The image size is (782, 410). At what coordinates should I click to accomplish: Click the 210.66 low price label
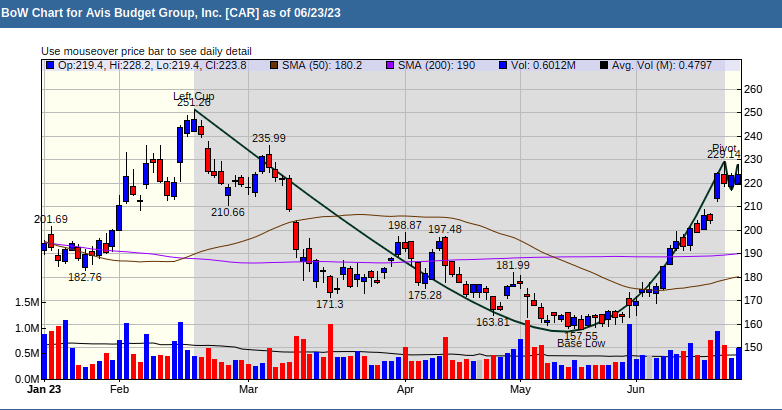click(228, 212)
